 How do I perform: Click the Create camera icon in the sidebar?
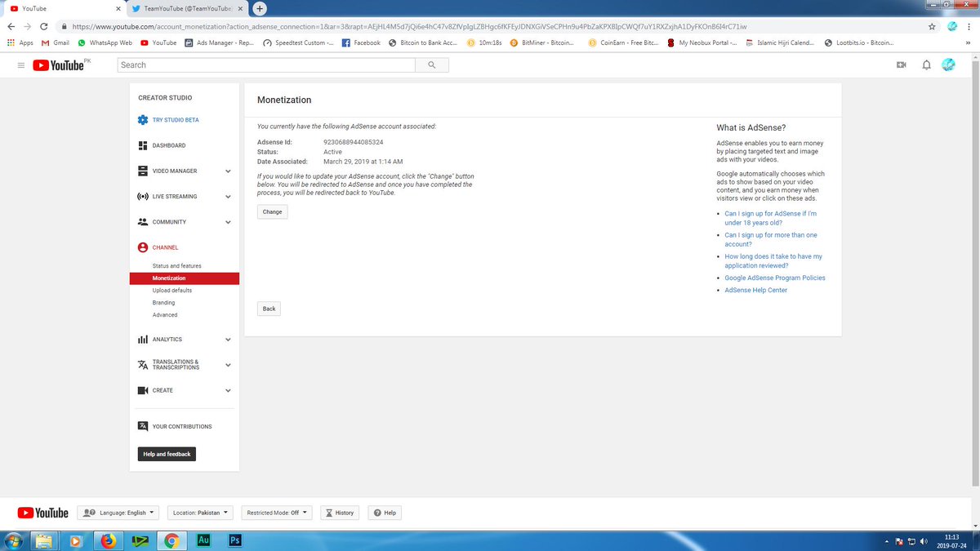tap(143, 390)
